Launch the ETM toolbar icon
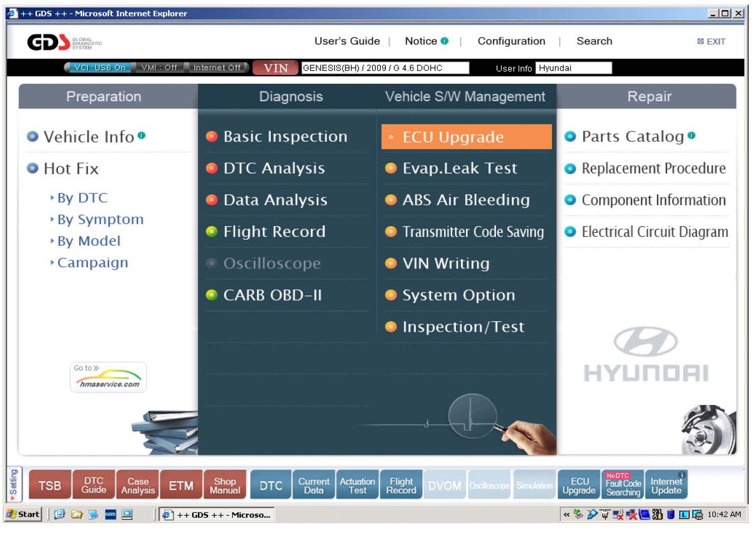Image resolution: width=756 pixels, height=534 pixels. pos(181,485)
